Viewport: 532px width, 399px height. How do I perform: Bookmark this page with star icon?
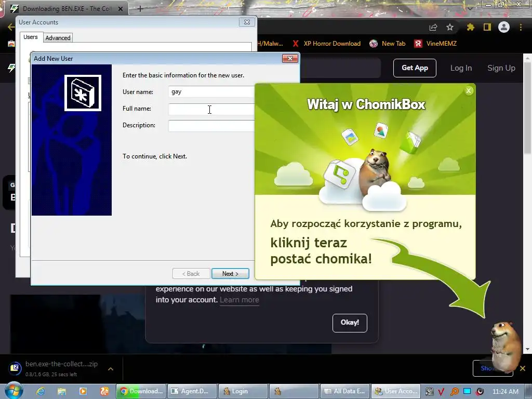click(x=450, y=27)
